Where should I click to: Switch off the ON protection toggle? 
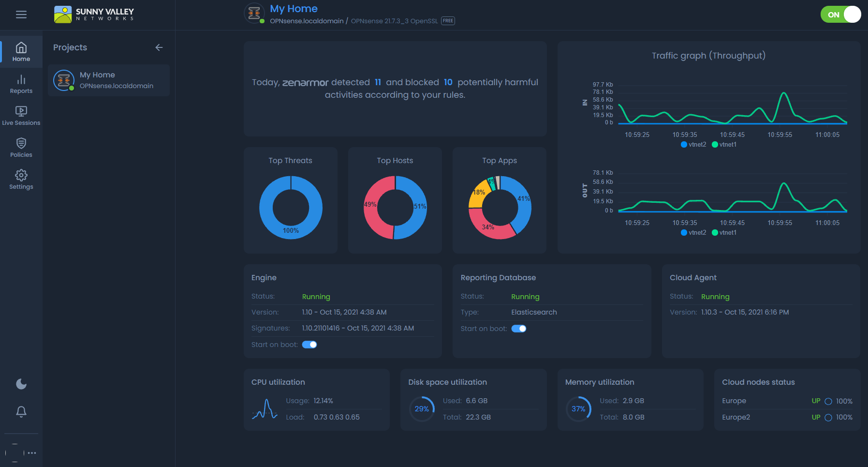click(840, 15)
